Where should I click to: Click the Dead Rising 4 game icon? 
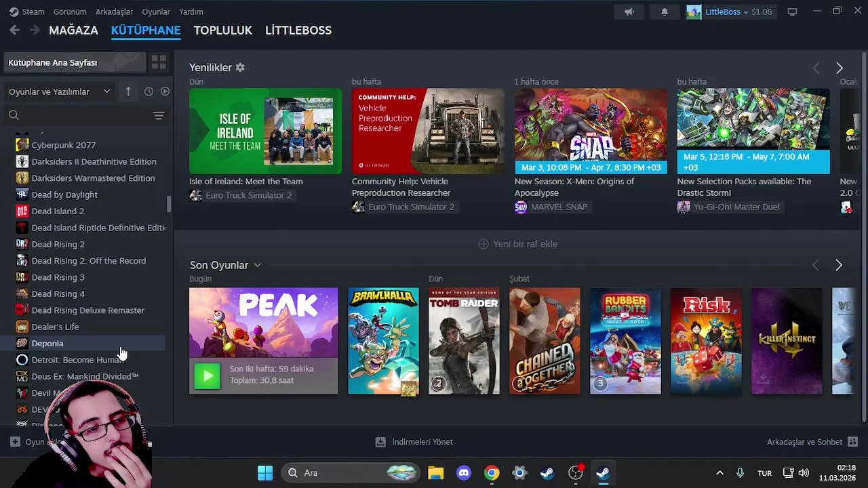click(x=22, y=293)
